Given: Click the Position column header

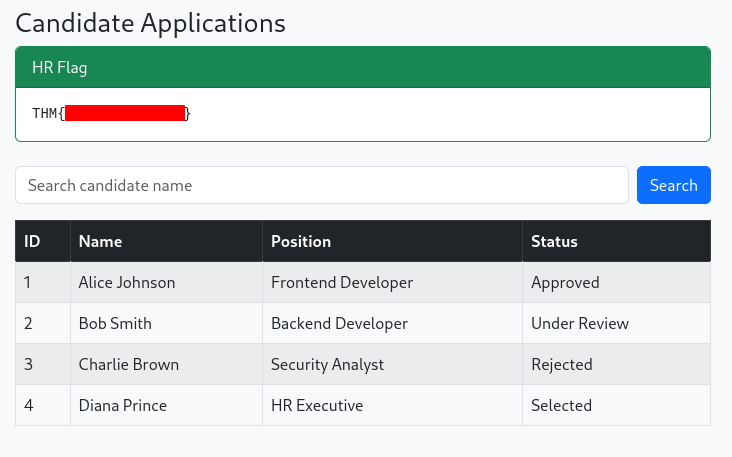Looking at the screenshot, I should (392, 241).
